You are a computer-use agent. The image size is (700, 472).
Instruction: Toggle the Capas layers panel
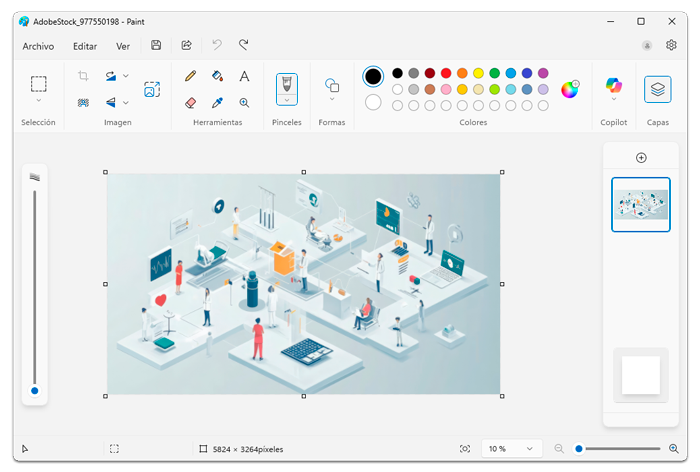(657, 89)
